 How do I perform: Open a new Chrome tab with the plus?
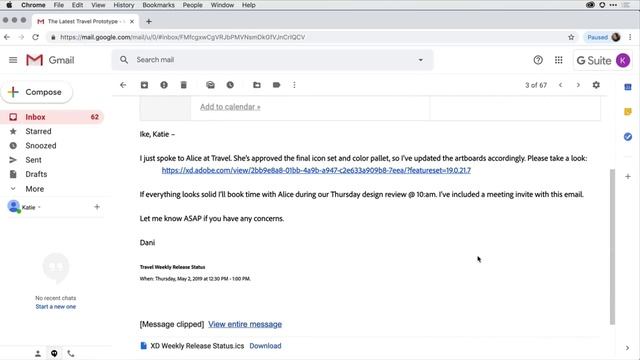pos(149,21)
